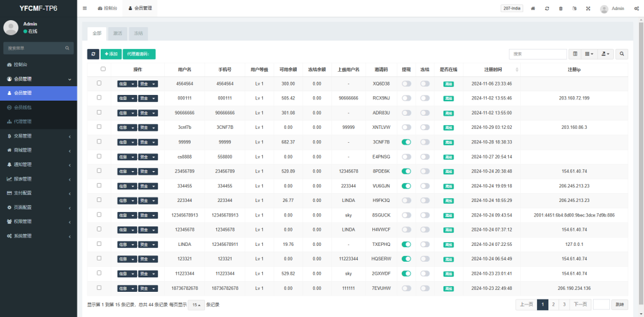Go to page 2 in pagination

552,304
